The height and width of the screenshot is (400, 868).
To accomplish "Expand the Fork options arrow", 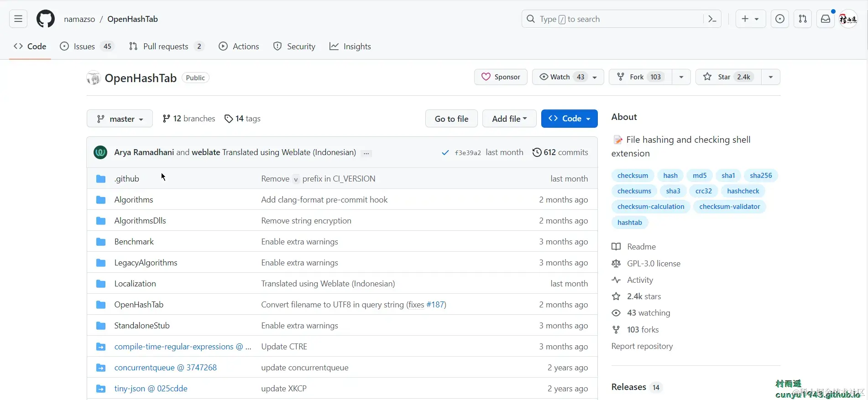I will click(681, 77).
